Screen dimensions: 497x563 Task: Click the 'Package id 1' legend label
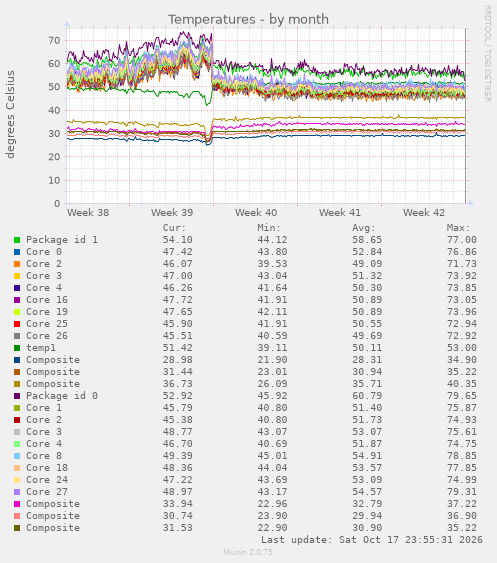click(62, 240)
